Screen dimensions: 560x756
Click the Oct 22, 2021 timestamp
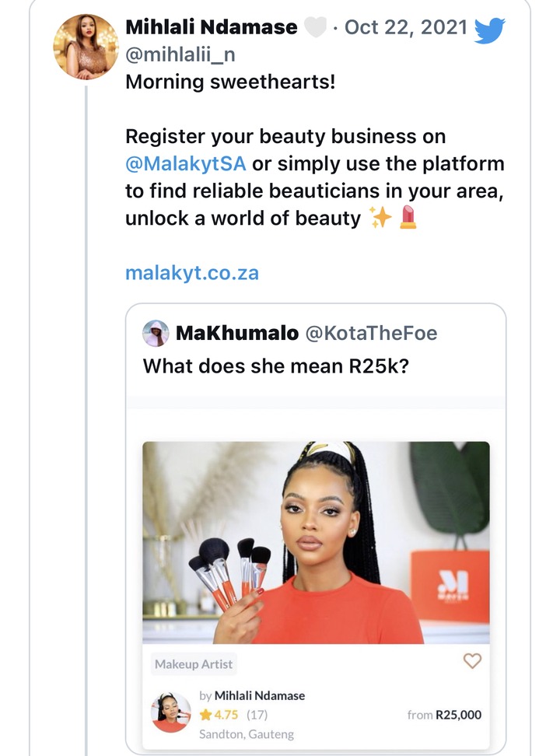coord(406,27)
